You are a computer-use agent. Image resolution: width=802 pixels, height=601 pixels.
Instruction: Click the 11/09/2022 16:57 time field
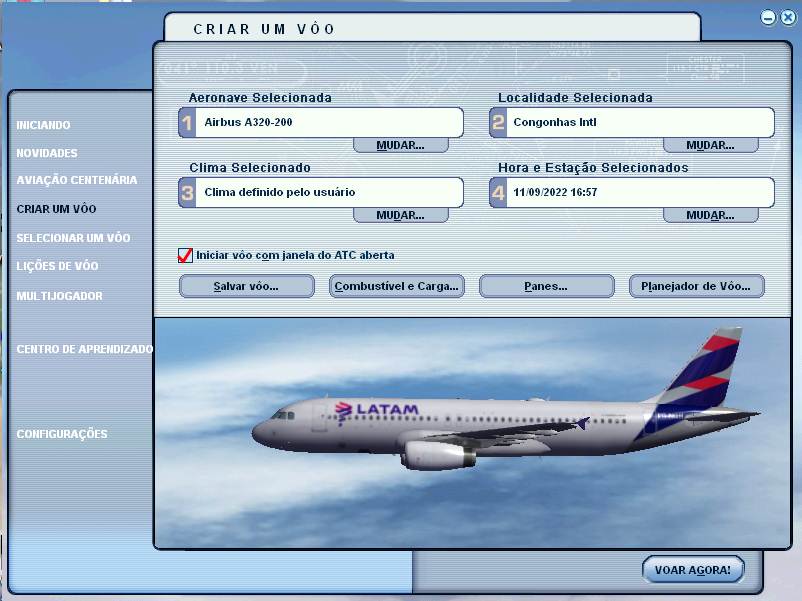point(632,193)
